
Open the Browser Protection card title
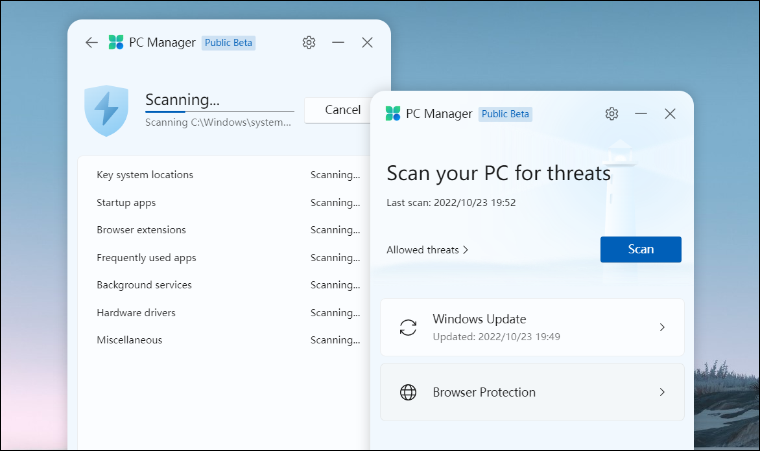pyautogui.click(x=484, y=392)
